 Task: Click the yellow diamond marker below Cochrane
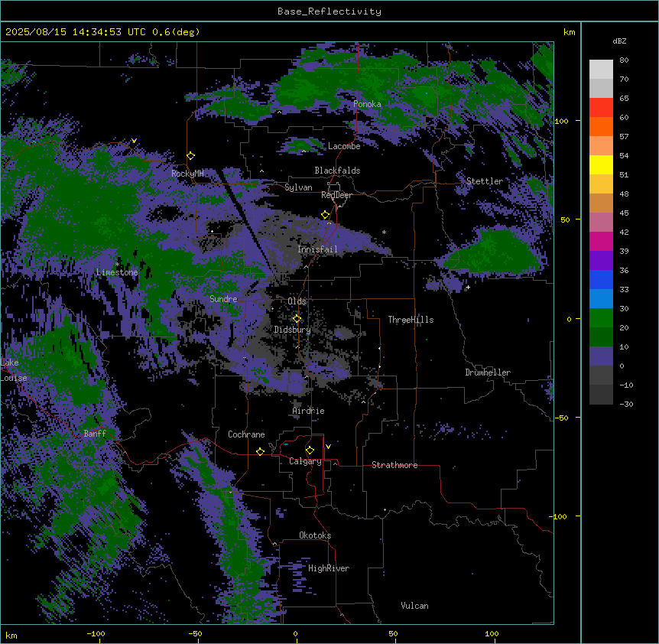pyautogui.click(x=260, y=451)
